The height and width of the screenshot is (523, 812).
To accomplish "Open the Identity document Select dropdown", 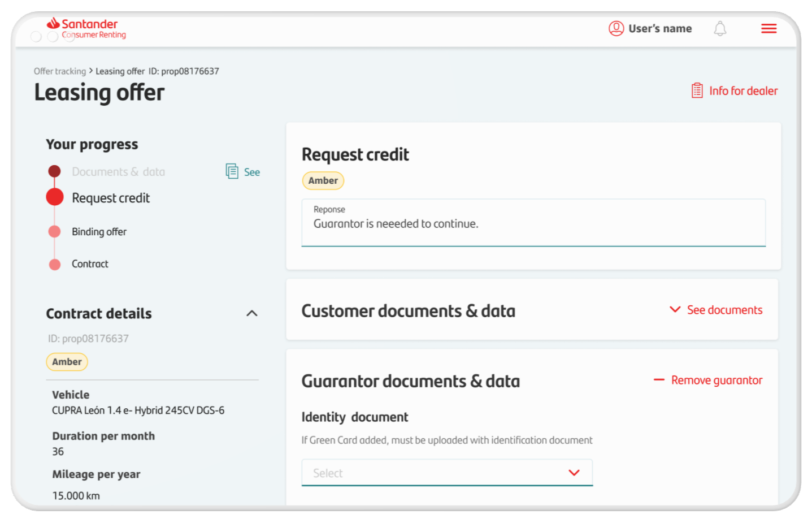I will (447, 473).
